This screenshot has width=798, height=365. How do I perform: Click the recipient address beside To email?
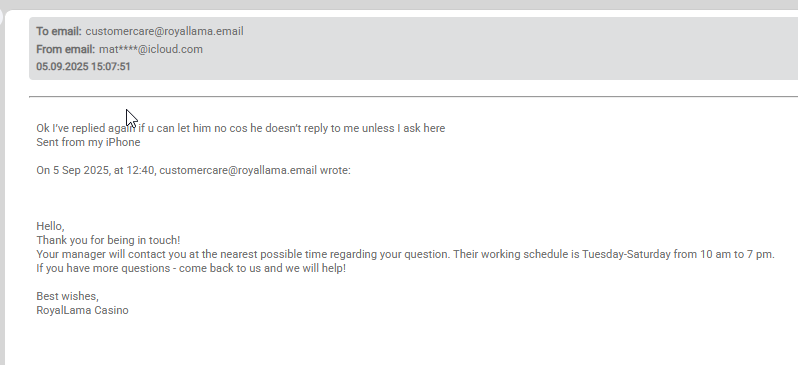pyautogui.click(x=164, y=32)
